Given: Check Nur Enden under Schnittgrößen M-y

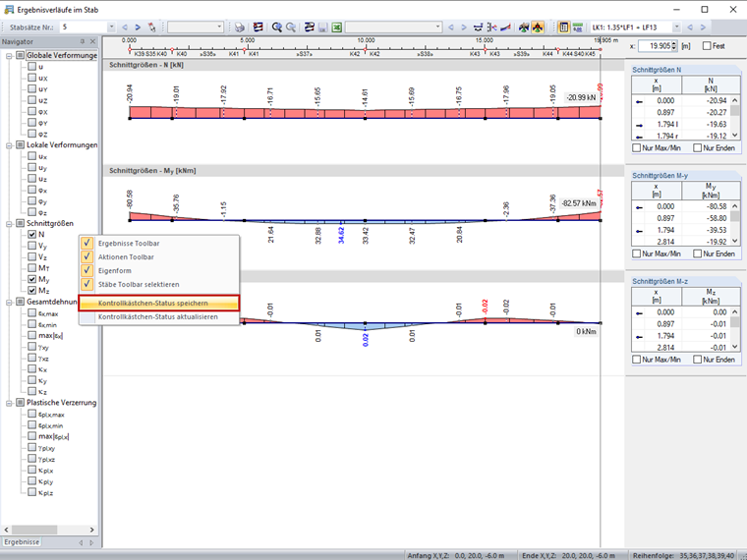Looking at the screenshot, I should click(698, 253).
